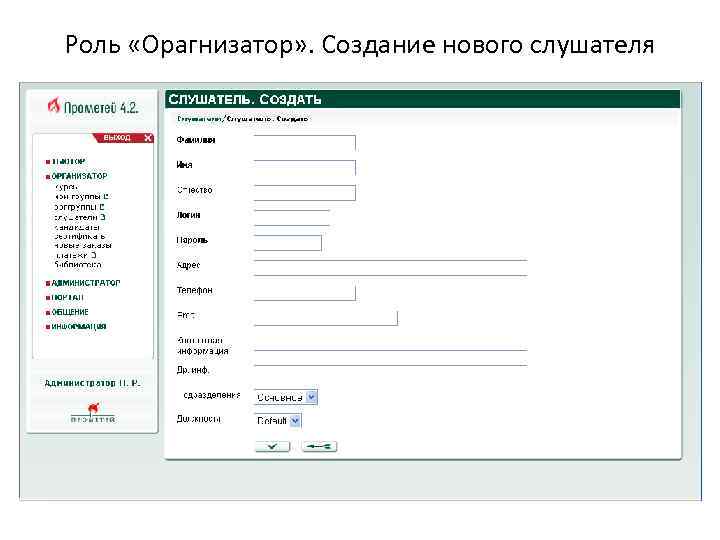Open the Подразделение dropdown
Image resolution: width=720 pixels, height=540 pixels.
286,397
